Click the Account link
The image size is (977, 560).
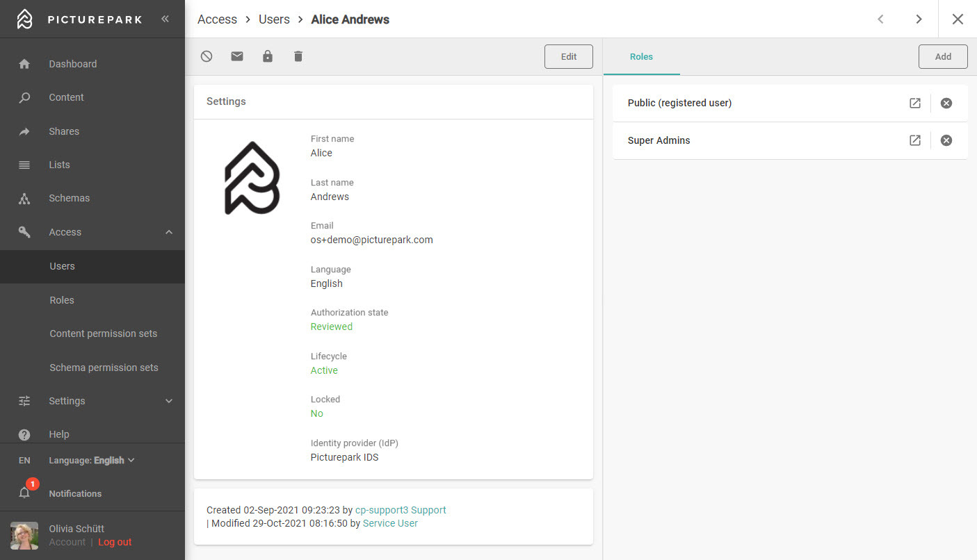pyautogui.click(x=67, y=542)
